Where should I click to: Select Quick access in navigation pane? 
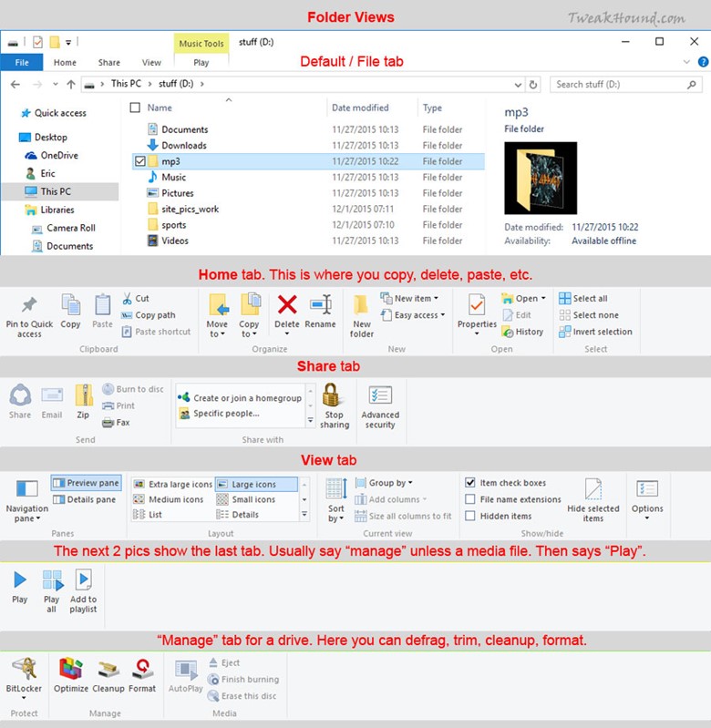54,113
